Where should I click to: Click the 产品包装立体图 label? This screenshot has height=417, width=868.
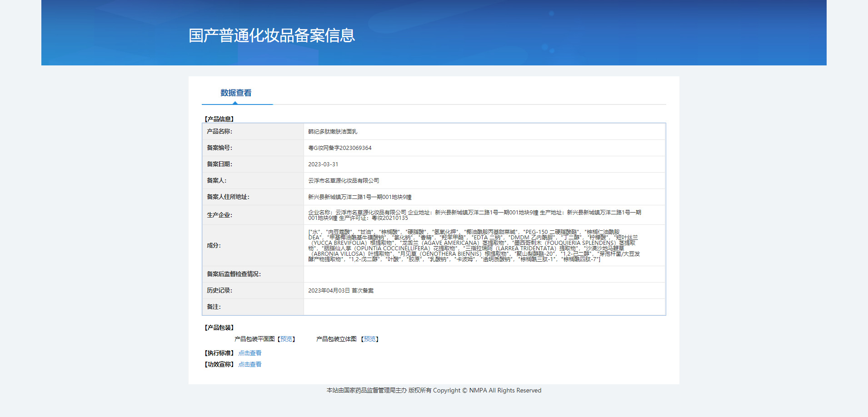coord(336,339)
